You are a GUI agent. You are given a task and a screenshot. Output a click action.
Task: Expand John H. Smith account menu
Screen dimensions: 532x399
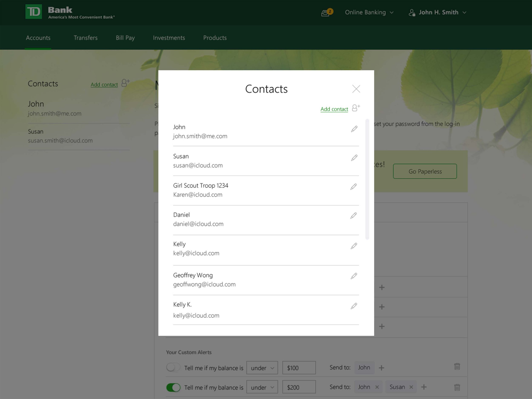[442, 12]
